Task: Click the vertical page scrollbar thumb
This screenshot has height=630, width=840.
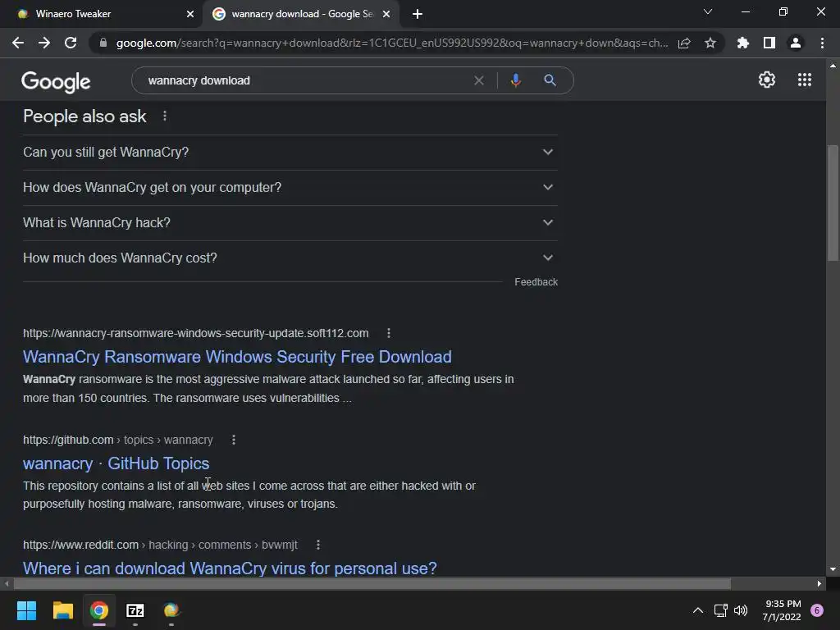Action: click(833, 202)
